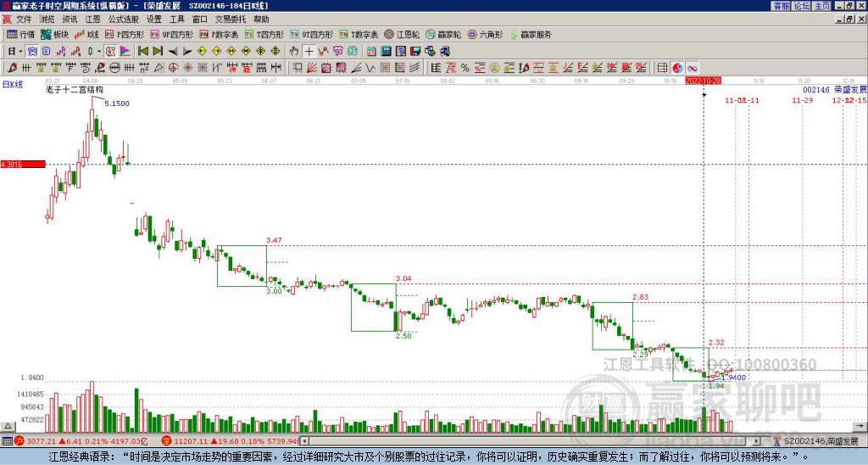Open the 江恩 menu
The image size is (868, 465).
(x=92, y=19)
